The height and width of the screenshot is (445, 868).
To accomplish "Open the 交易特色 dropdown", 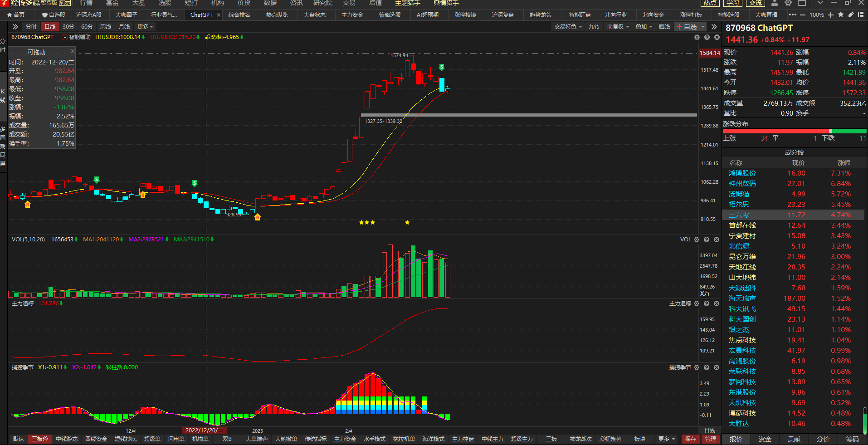I will tap(568, 27).
